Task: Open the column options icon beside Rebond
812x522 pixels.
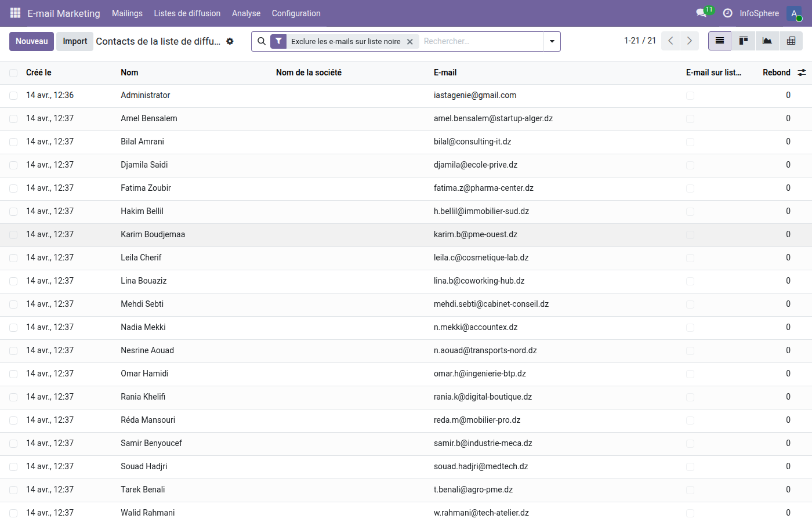Action: pyautogui.click(x=802, y=72)
